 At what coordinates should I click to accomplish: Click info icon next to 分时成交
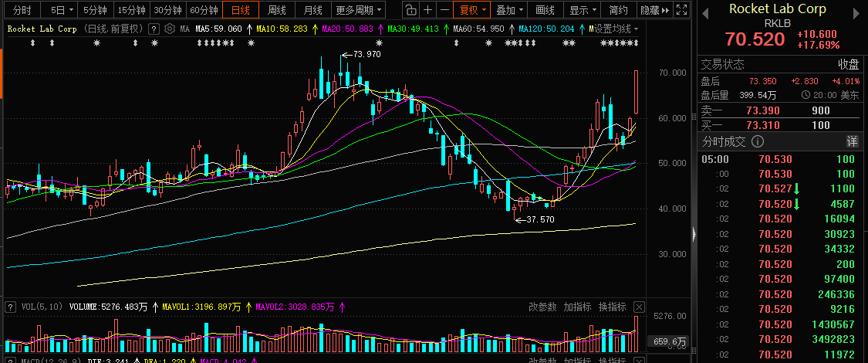click(x=757, y=141)
